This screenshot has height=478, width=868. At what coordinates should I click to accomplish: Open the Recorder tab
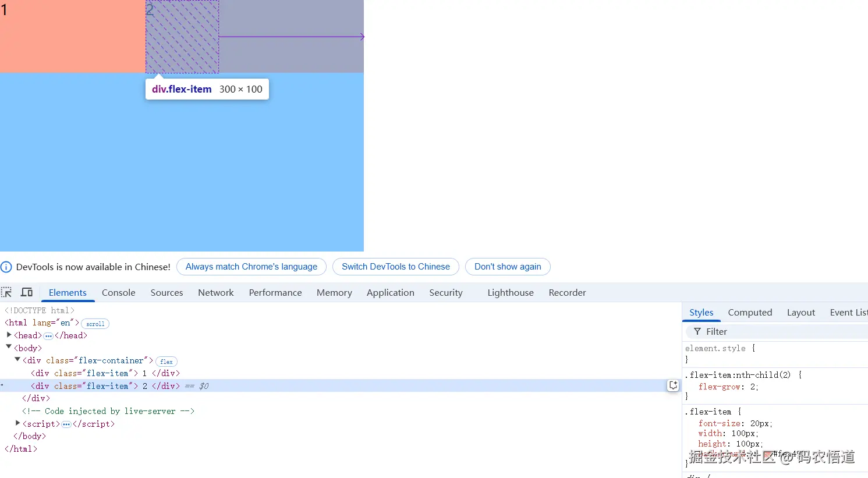click(x=568, y=292)
